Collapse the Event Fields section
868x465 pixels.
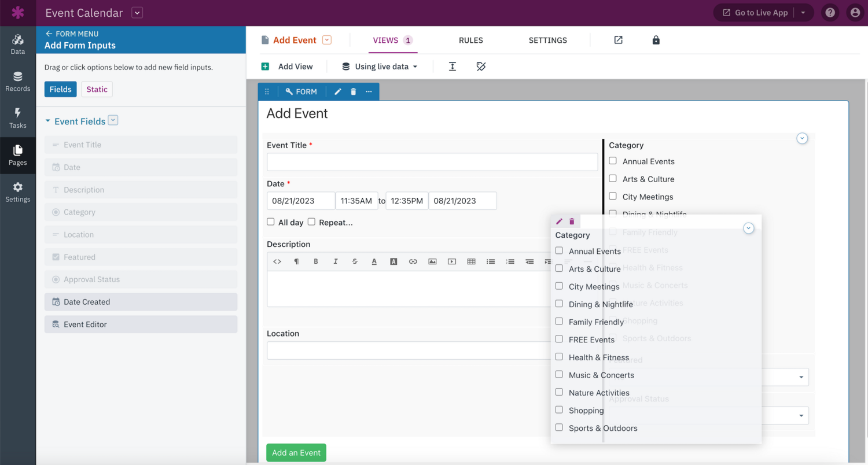point(48,121)
